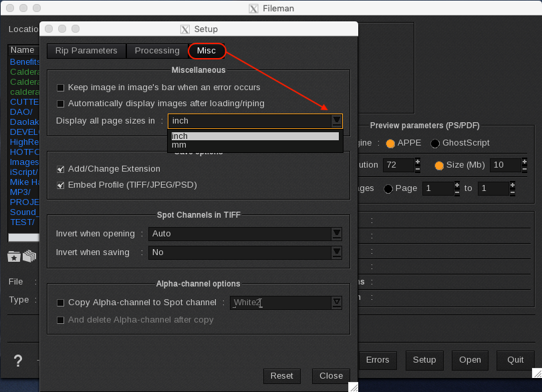Screen dimensions: 542x392
Task: Uncheck Embed Profile (TIFF/JPEG/PSD)
Action: (x=61, y=185)
